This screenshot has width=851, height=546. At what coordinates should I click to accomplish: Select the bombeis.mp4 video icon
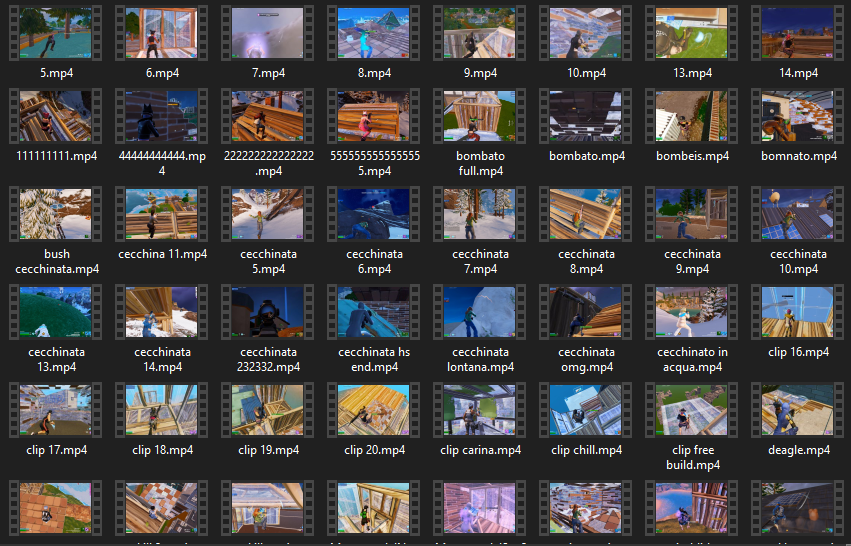(691, 116)
